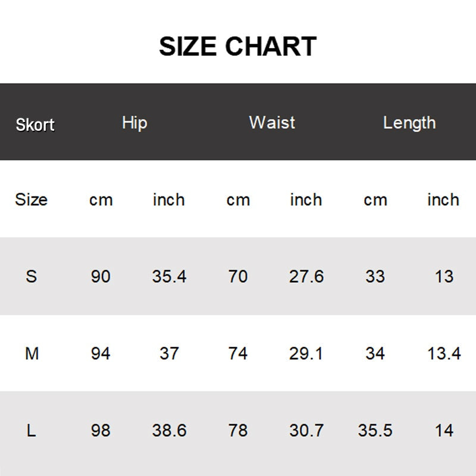The width and height of the screenshot is (476, 476).
Task: Click the 38.6 inch hip value
Action: pyautogui.click(x=169, y=430)
